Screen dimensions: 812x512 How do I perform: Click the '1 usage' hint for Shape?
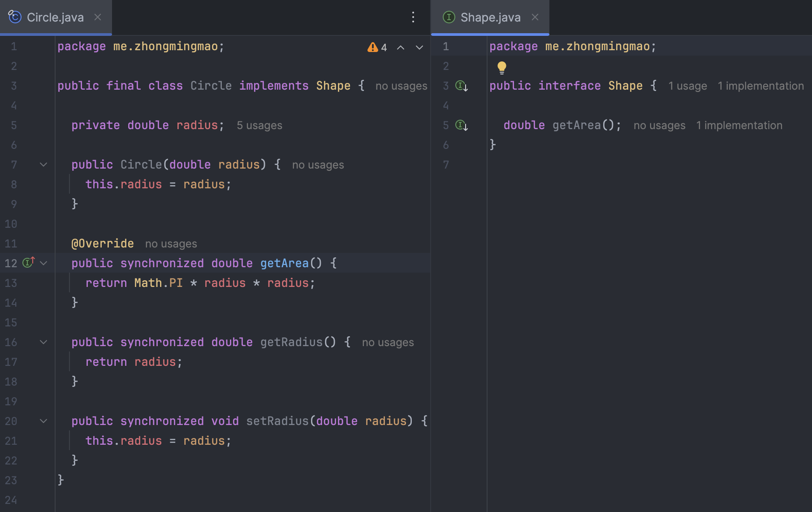point(687,86)
